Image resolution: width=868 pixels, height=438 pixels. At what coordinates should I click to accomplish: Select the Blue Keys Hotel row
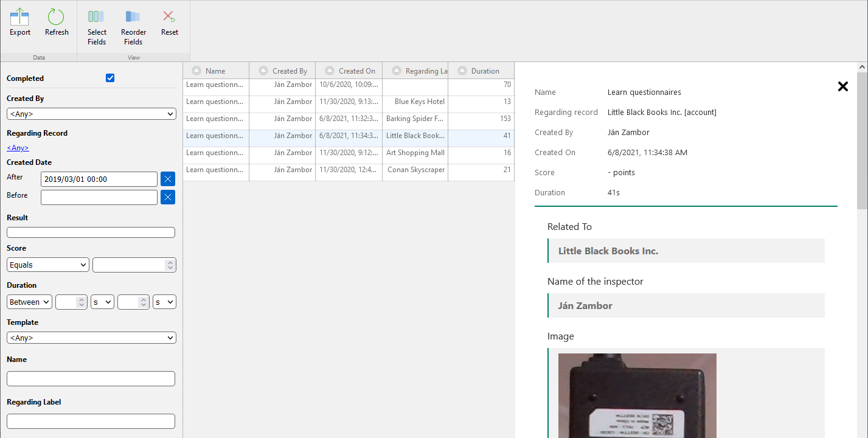[349, 102]
